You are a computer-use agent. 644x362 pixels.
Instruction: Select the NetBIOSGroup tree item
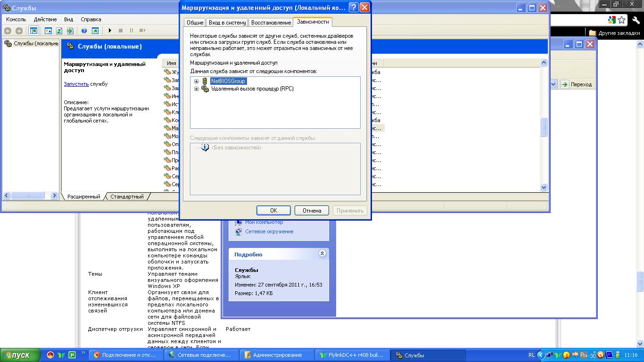coord(228,81)
